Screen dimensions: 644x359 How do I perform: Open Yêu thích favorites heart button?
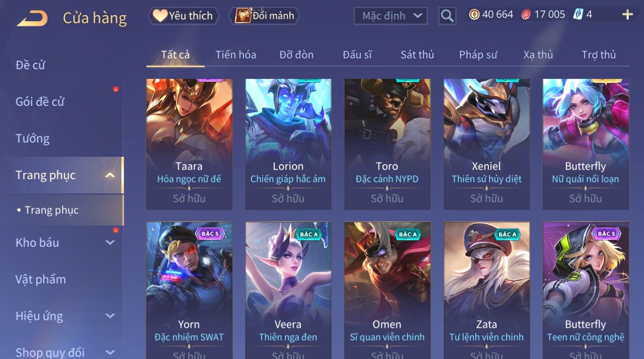(x=184, y=16)
